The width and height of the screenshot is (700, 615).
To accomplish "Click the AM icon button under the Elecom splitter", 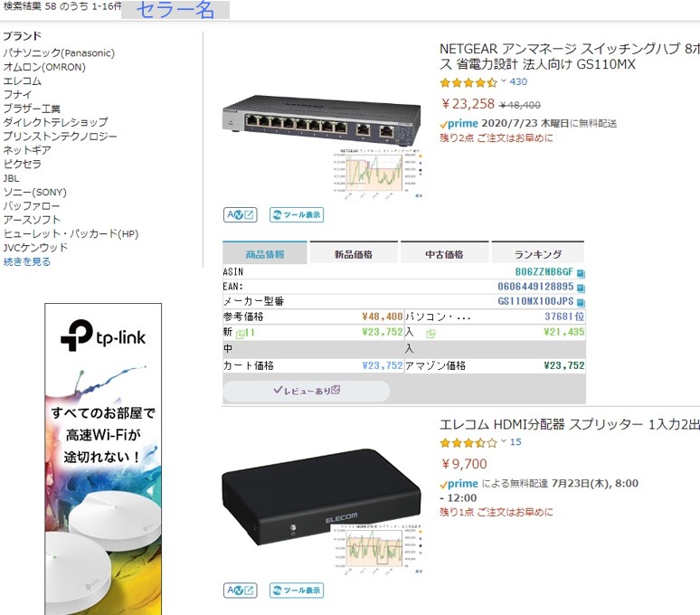I will pyautogui.click(x=241, y=590).
